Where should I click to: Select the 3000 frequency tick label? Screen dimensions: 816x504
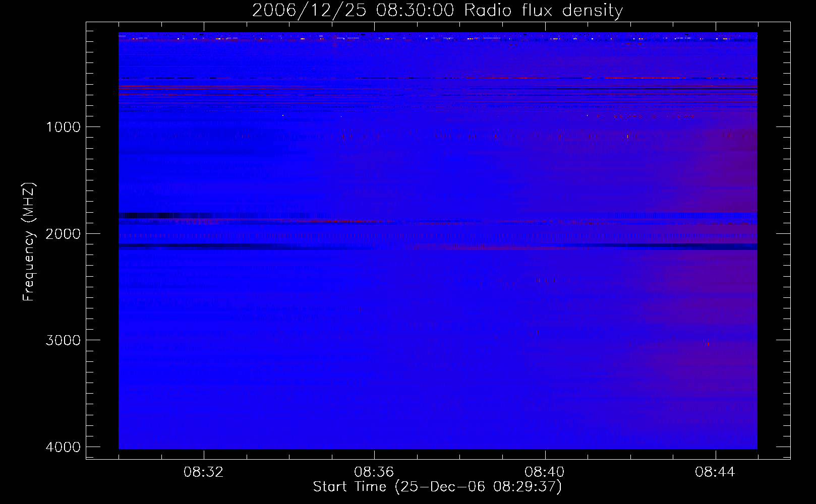tap(63, 340)
